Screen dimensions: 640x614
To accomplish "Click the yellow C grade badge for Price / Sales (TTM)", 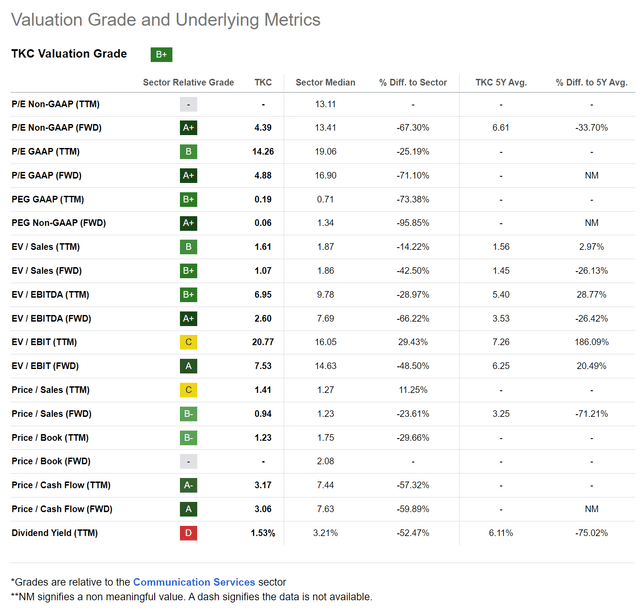I will [188, 390].
